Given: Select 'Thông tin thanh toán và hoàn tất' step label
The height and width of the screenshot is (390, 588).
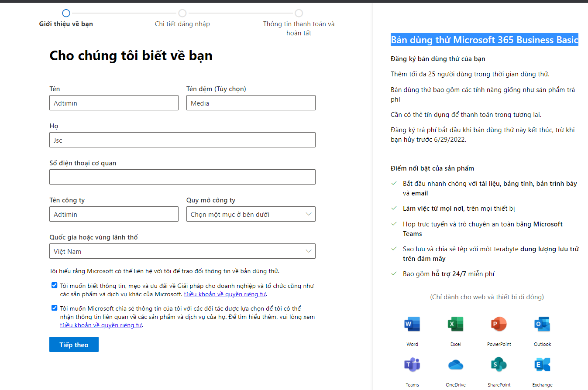Looking at the screenshot, I should (x=299, y=28).
